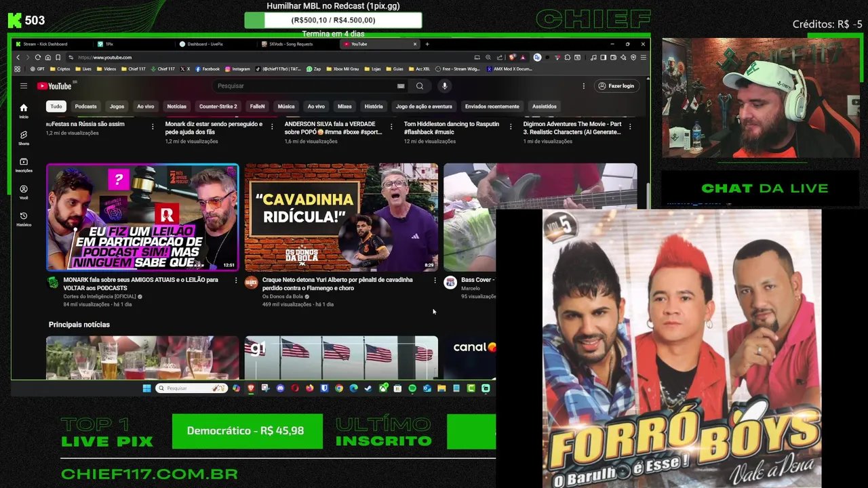Start voice search with microphone icon
Viewport: 868px width, 488px height.
pyautogui.click(x=445, y=86)
